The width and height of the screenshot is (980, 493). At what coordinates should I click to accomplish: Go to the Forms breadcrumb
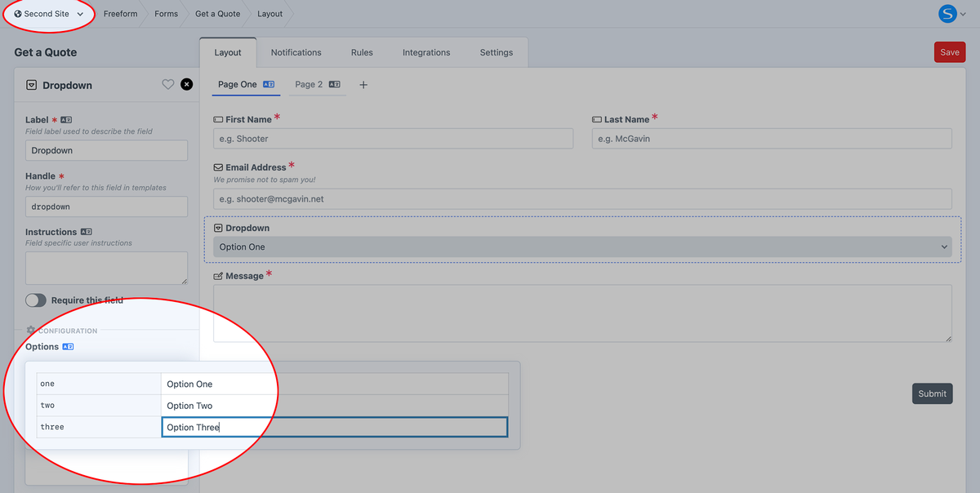[x=166, y=14]
